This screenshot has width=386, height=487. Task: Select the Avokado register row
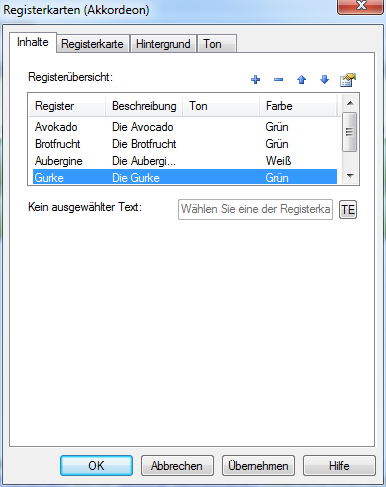185,127
